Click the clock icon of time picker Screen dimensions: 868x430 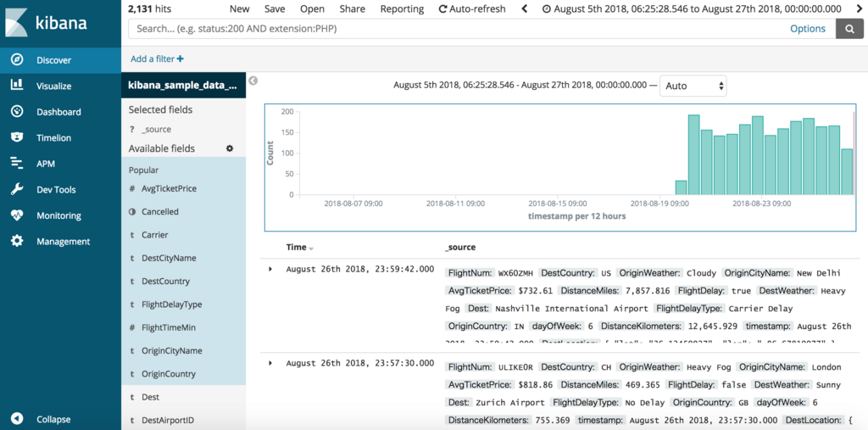pos(547,8)
